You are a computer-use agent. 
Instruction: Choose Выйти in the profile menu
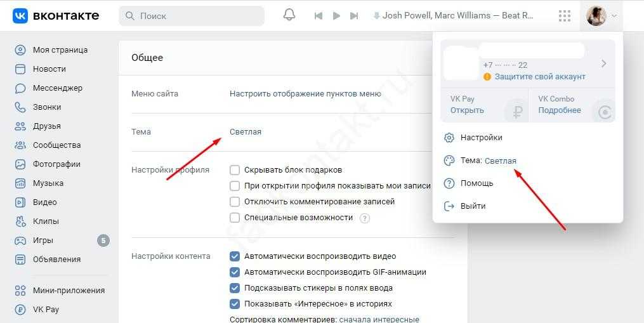(x=473, y=206)
